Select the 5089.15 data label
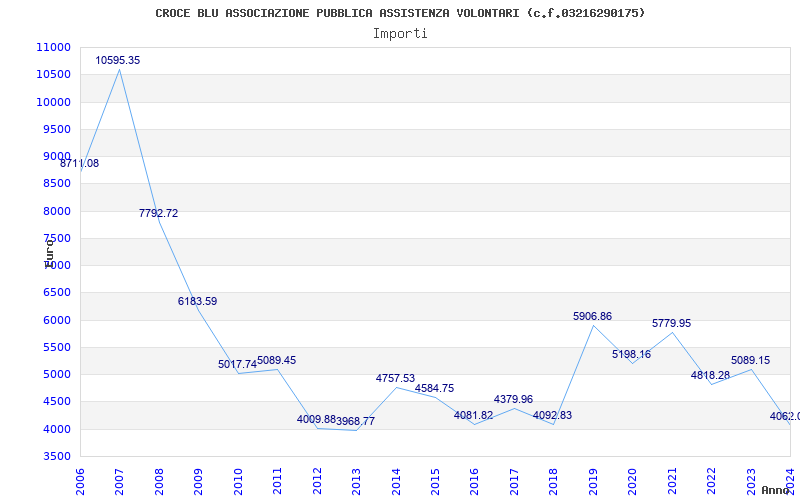The image size is (800, 500). pos(751,360)
